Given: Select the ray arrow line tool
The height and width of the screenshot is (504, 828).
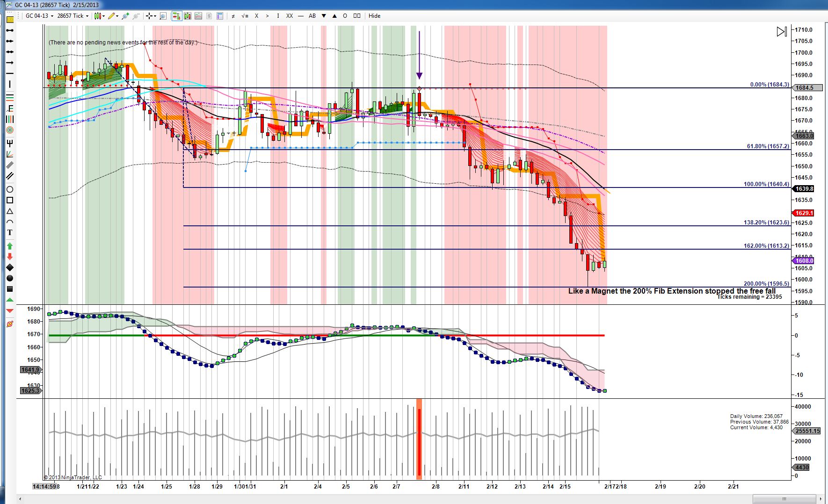Looking at the screenshot, I should point(9,63).
